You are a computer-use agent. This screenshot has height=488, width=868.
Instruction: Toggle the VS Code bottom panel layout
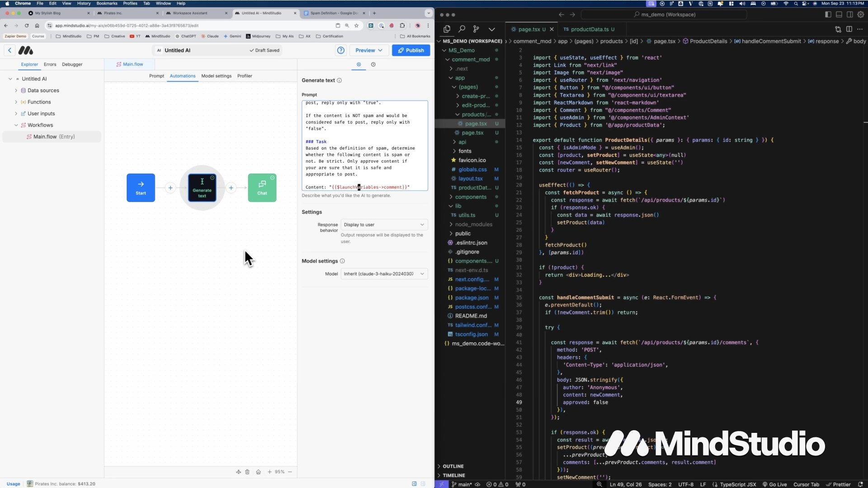tap(839, 14)
